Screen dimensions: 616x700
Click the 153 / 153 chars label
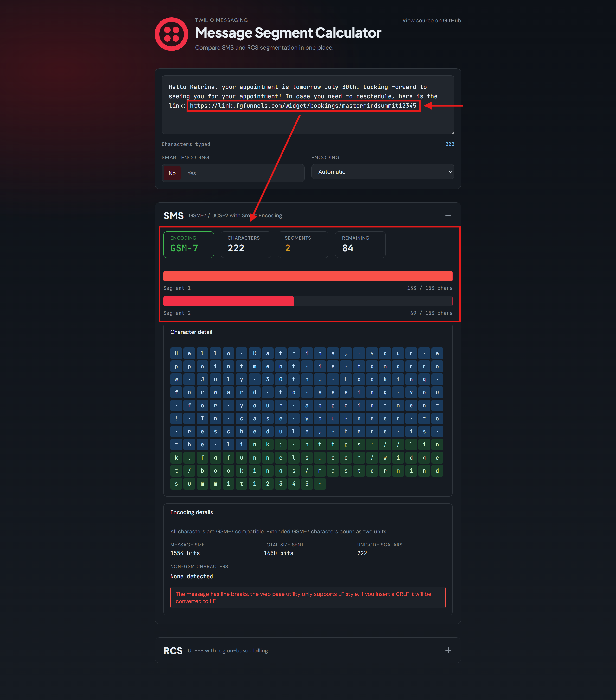429,288
